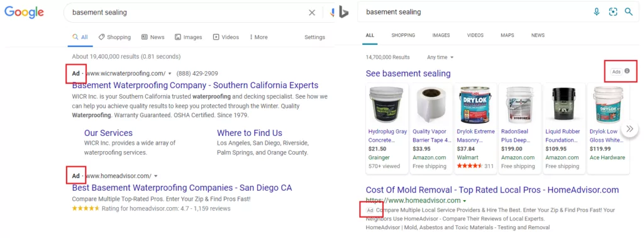This screenshot has height=238, width=644.
Task: Open Bing visual search camera icon
Action: point(613,12)
